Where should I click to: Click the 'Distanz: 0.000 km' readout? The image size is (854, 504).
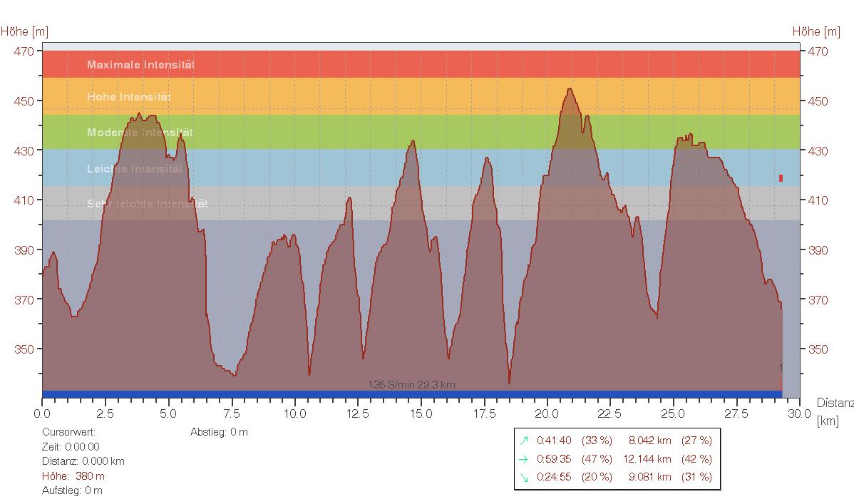tap(83, 461)
